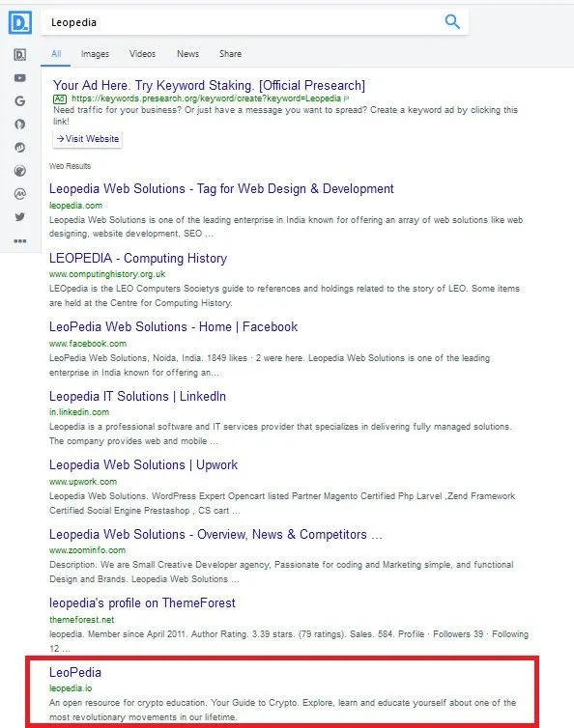The image size is (574, 728).
Task: Click the www.zoominfo.com URL
Action: (x=87, y=550)
